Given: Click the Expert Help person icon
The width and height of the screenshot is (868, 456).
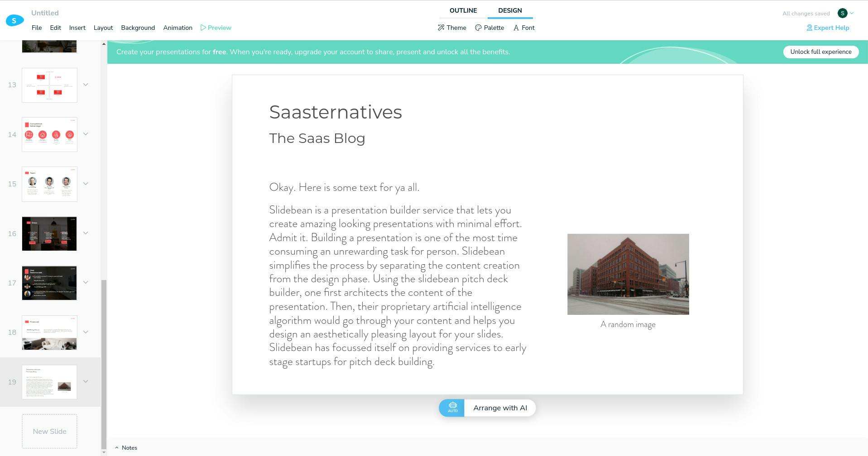Looking at the screenshot, I should tap(809, 28).
